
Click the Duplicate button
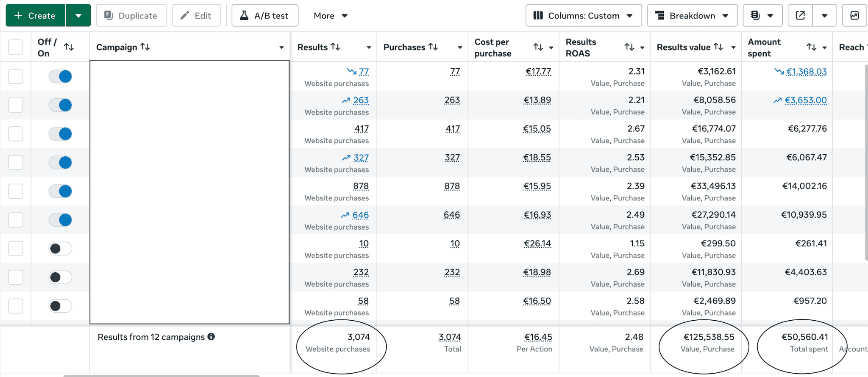coord(131,16)
